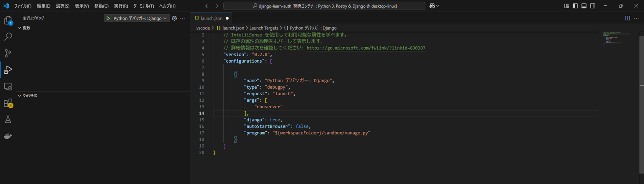Select the launch.json editor tab
The height and width of the screenshot is (184, 644).
211,18
